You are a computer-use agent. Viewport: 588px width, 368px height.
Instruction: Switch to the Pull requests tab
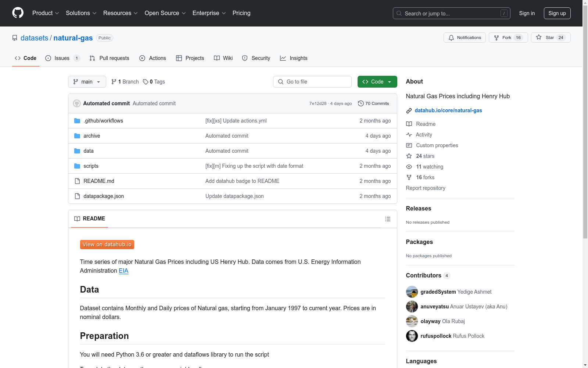coord(110,58)
